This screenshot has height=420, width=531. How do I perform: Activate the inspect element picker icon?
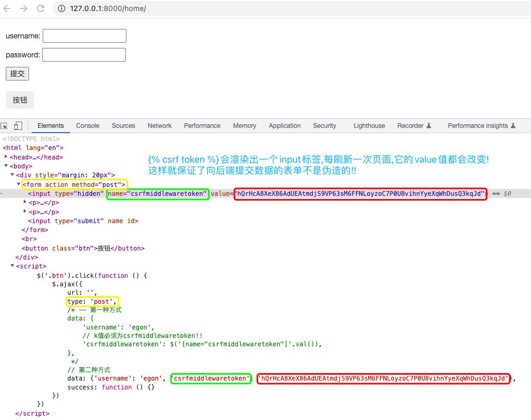[5, 126]
